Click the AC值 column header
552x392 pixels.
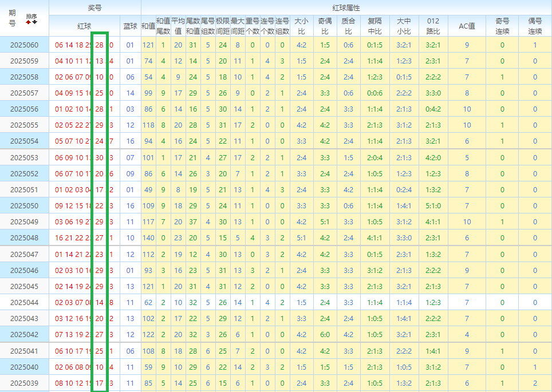[467, 26]
